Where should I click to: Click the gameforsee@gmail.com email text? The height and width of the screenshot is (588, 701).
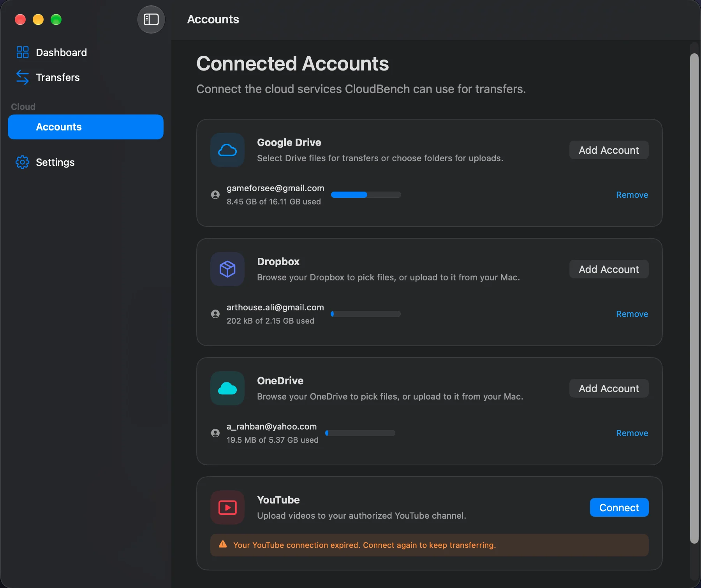[275, 188]
